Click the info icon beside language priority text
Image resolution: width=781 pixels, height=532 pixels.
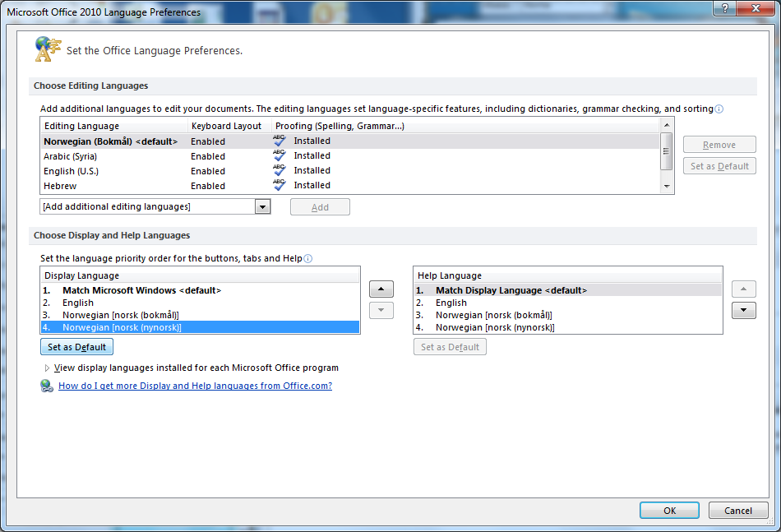308,258
